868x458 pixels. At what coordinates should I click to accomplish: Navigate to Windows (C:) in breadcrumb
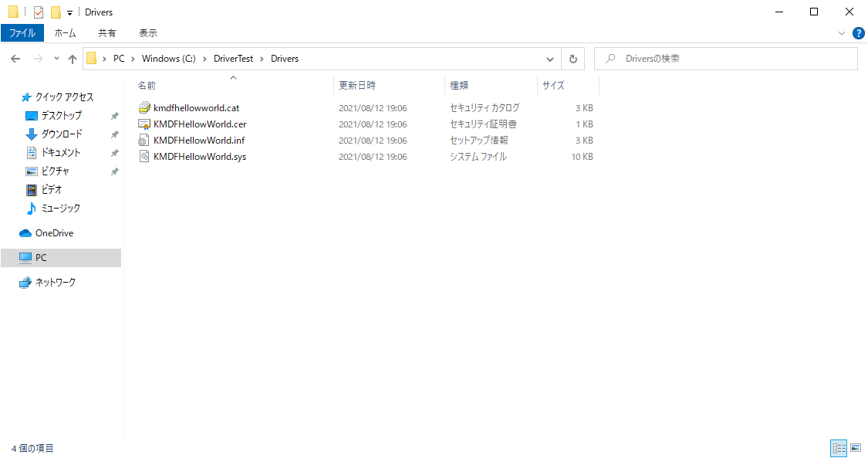point(169,59)
